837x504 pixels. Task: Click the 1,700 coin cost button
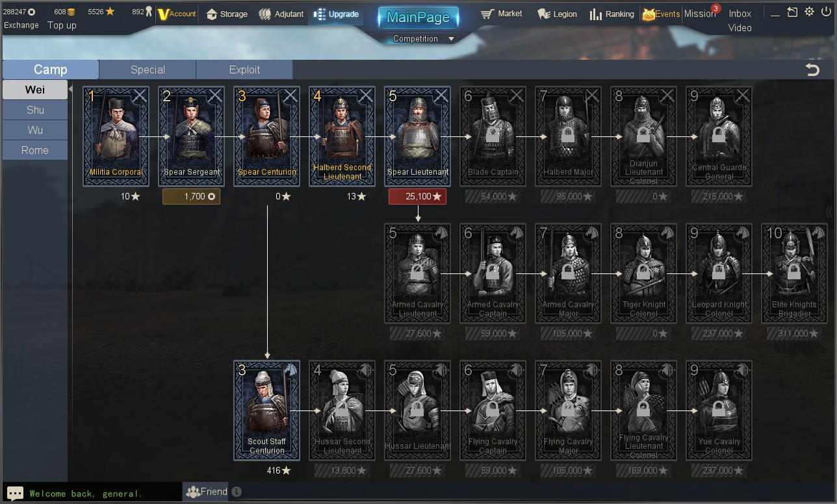[x=191, y=196]
